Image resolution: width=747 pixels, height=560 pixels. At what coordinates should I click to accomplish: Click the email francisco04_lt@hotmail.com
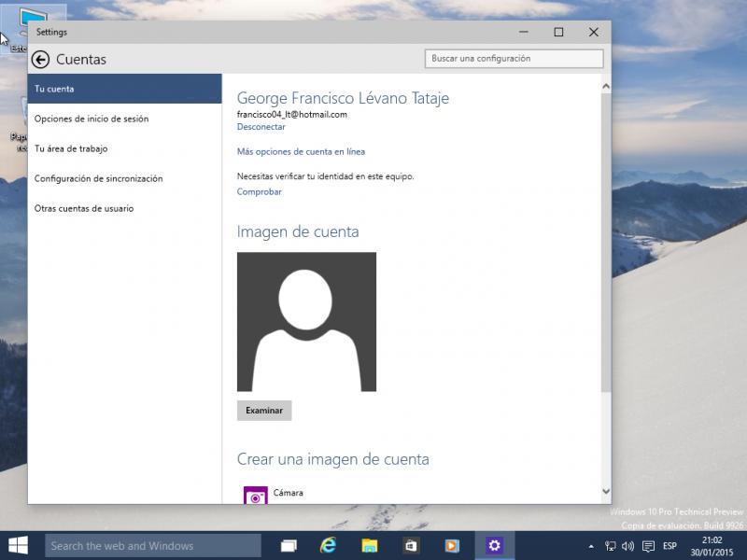click(292, 114)
